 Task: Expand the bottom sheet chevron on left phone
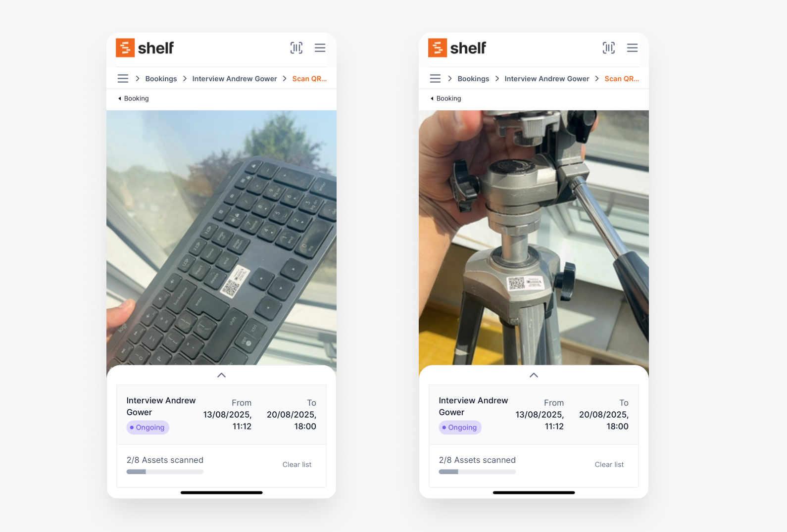click(222, 375)
